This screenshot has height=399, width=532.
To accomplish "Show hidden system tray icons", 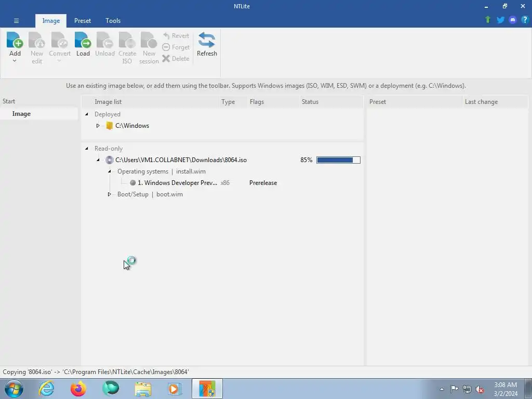I will pyautogui.click(x=442, y=389).
